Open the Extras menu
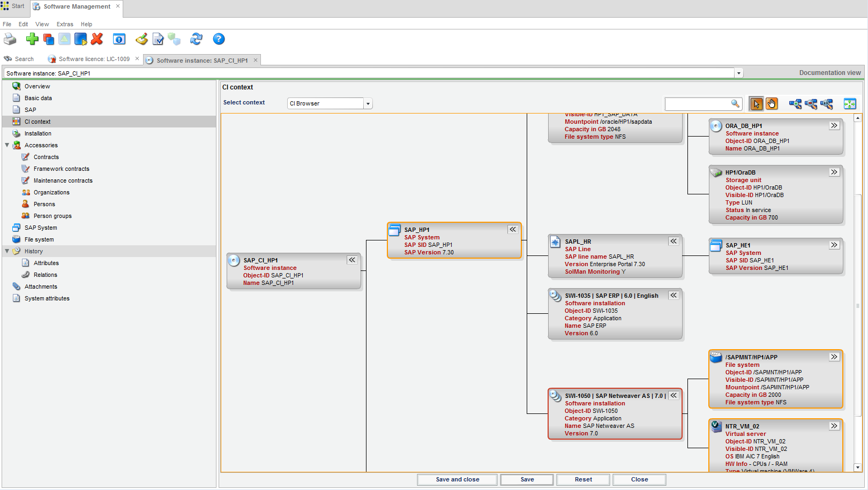868x490 pixels. click(x=65, y=24)
